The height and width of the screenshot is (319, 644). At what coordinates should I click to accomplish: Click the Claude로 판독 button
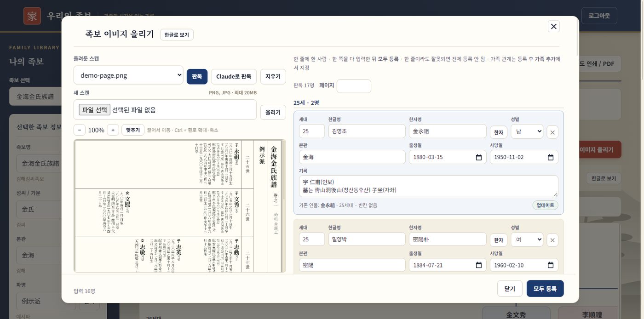pos(234,77)
